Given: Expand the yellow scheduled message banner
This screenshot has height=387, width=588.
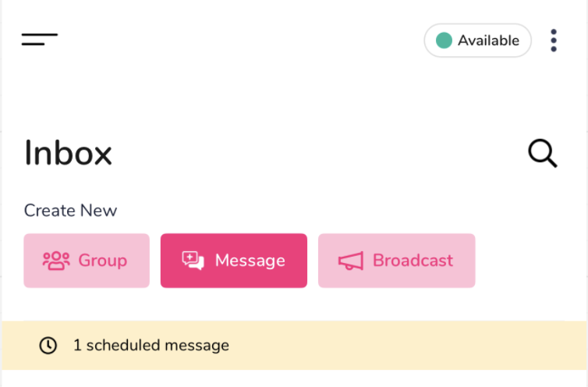Looking at the screenshot, I should tap(390, 345).
